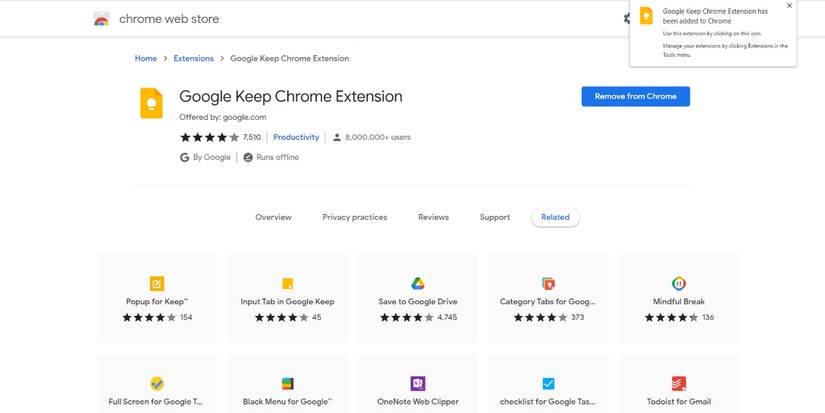Click the Chrome Web Store rainbow logo
This screenshot has width=825, height=413.
[101, 19]
